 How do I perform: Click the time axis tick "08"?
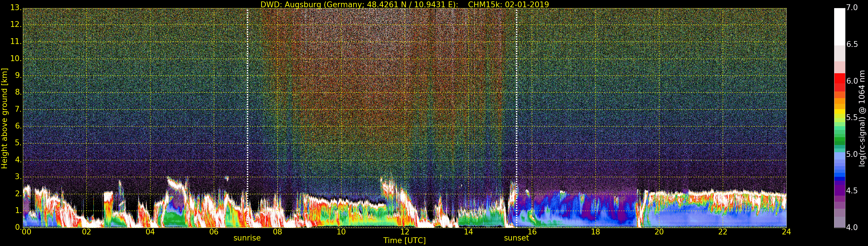pyautogui.click(x=278, y=232)
